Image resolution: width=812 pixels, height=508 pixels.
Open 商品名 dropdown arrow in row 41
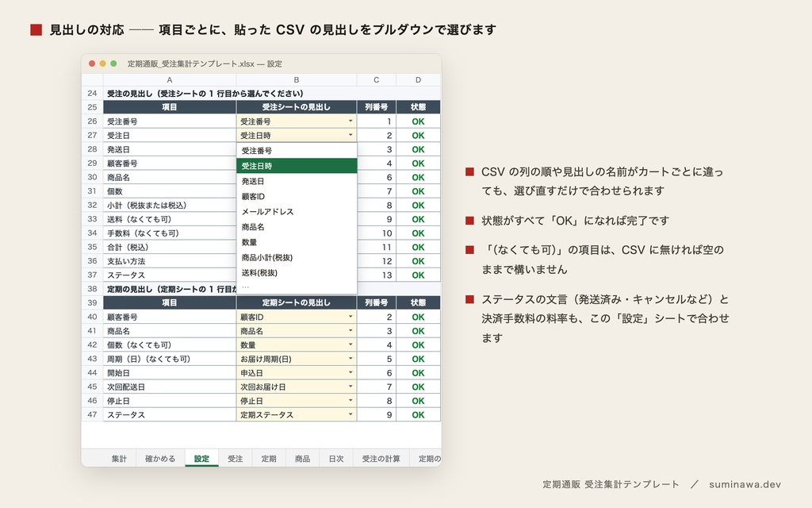coord(350,331)
